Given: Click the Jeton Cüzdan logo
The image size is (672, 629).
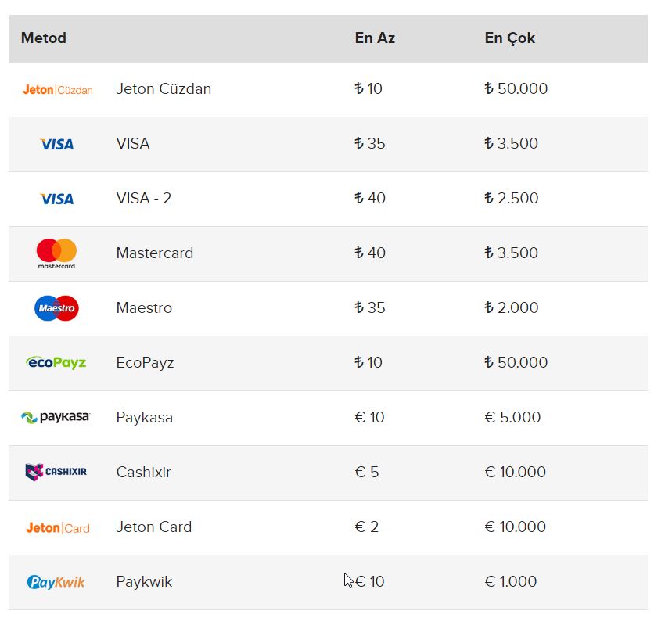Looking at the screenshot, I should click(57, 89).
